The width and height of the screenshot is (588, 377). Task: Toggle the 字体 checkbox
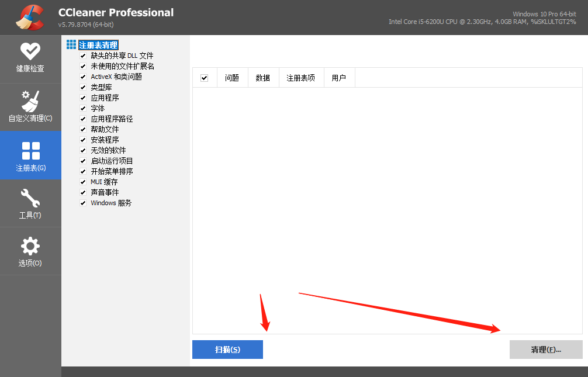tap(83, 108)
